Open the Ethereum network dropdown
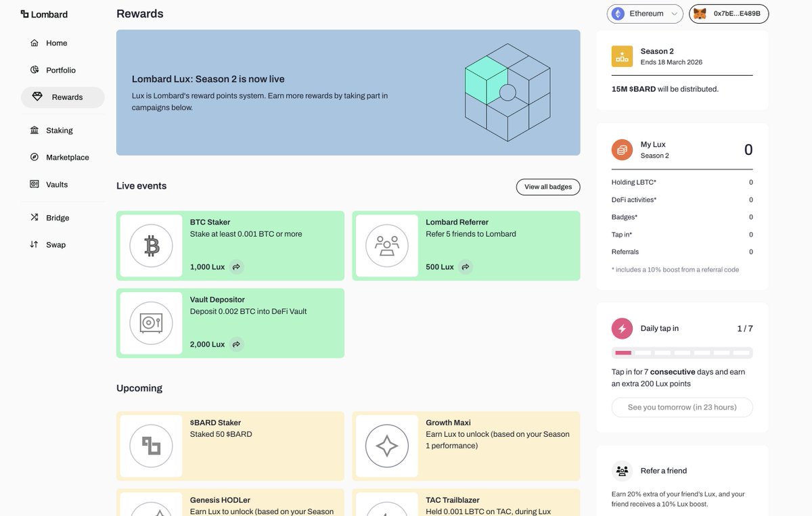The width and height of the screenshot is (812, 516). click(645, 14)
